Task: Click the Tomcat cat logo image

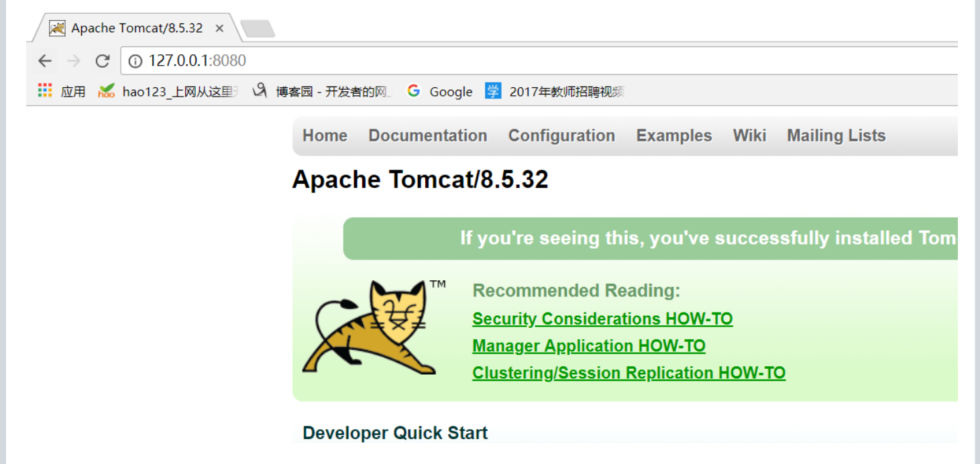Action: pos(374,327)
